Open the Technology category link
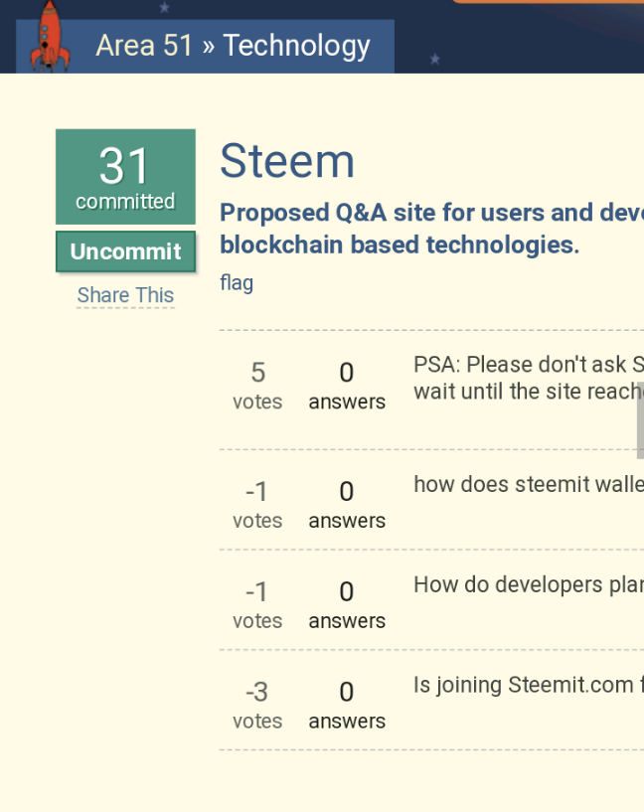The image size is (644, 812). pyautogui.click(x=296, y=46)
